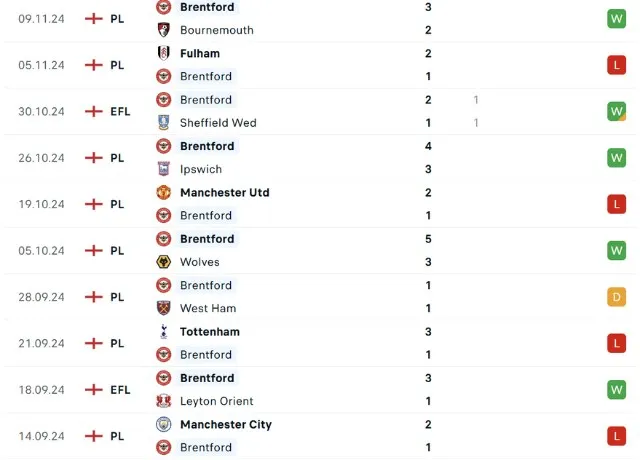Open the Brentford vs Ipswich match row

point(320,158)
